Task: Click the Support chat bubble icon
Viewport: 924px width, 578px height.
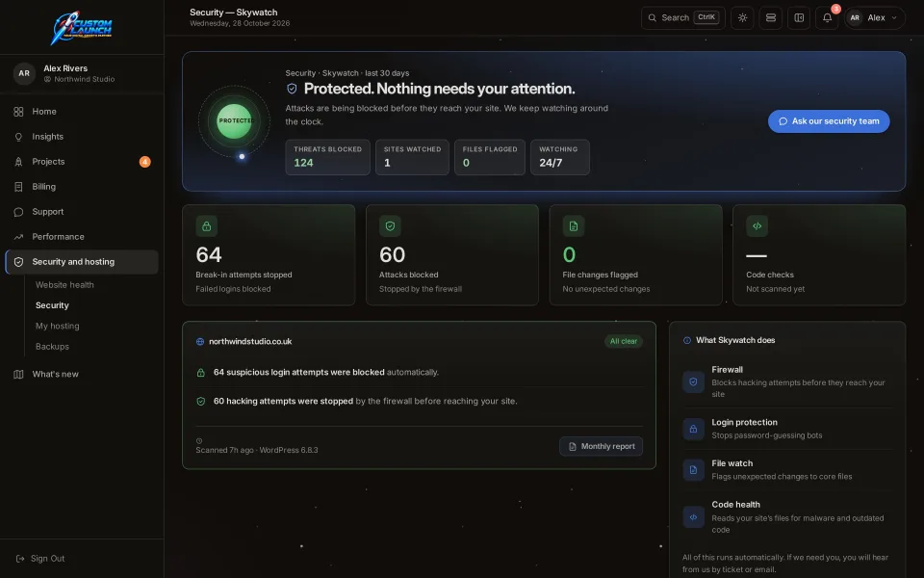Action: (x=18, y=212)
